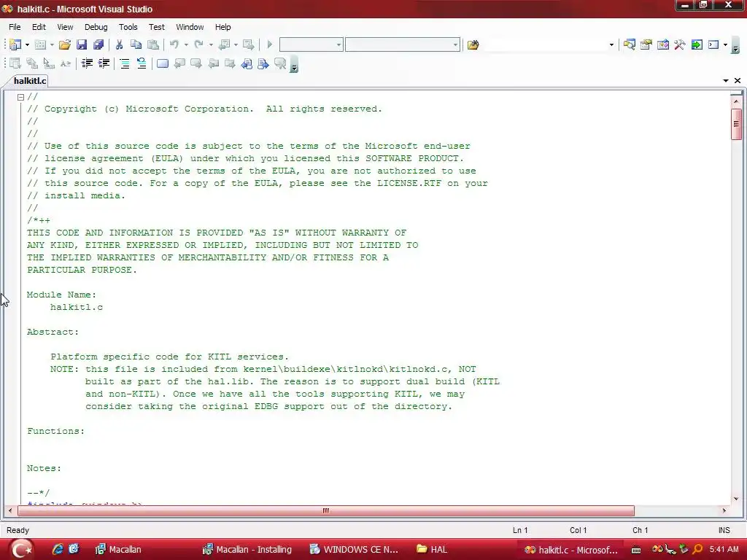Screen dimensions: 747x560
Task: Click the Save All icon
Action: tap(98, 44)
